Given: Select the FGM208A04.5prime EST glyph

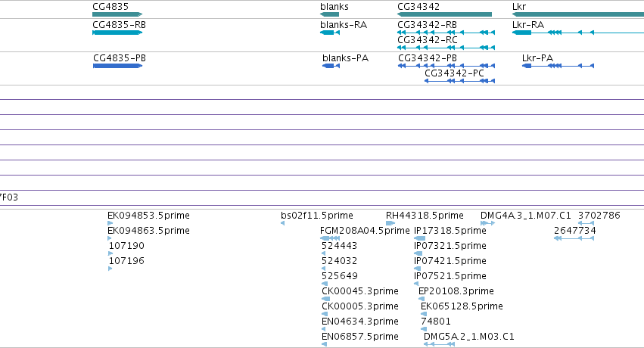Looking at the screenshot, I should point(330,238).
